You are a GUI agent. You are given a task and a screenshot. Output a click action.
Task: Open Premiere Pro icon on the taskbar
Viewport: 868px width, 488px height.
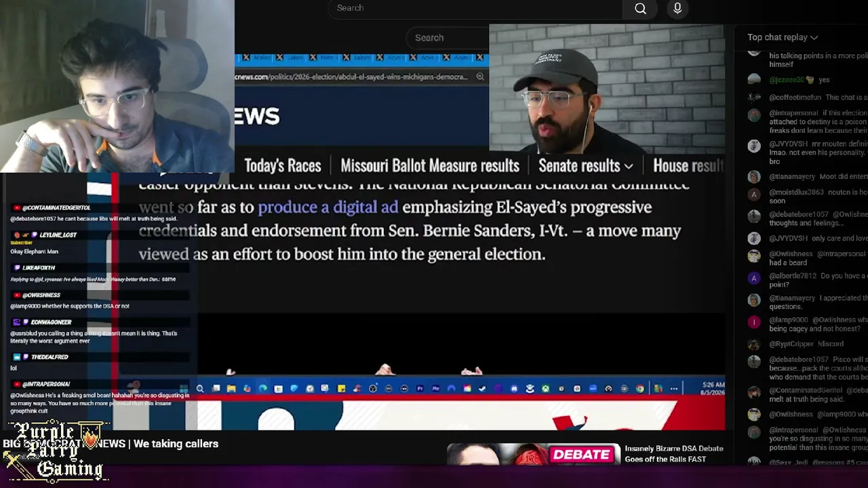click(x=420, y=388)
